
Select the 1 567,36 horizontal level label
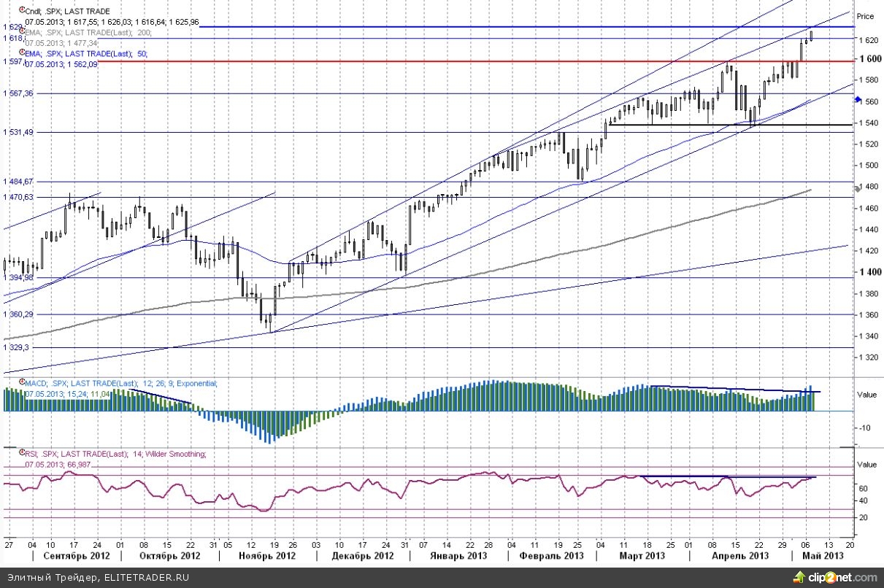(x=19, y=93)
